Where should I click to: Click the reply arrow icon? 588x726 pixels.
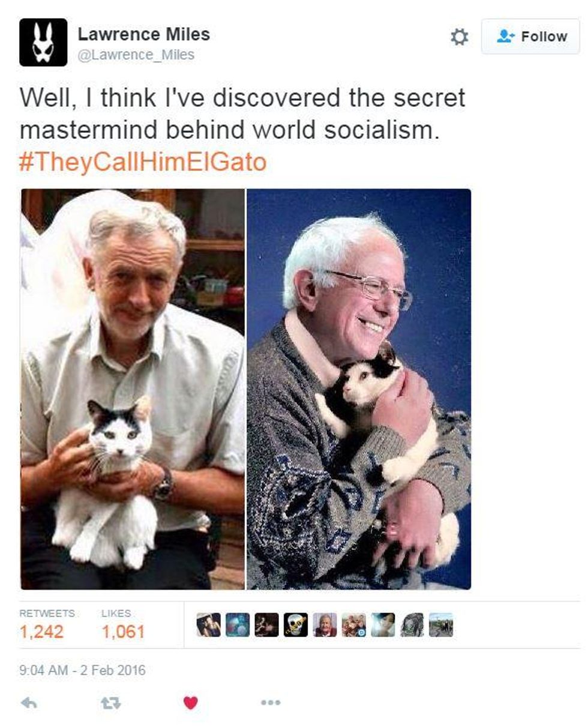[x=29, y=703]
